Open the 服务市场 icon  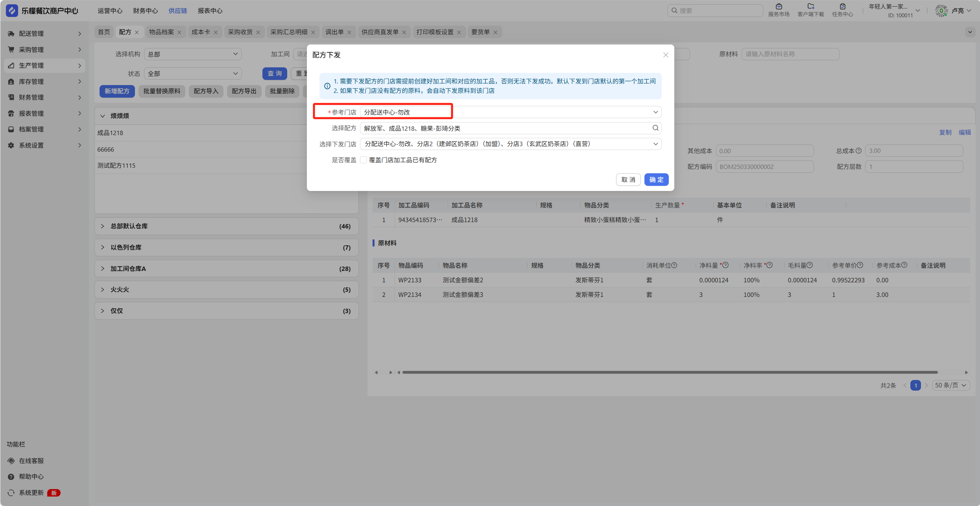tap(779, 6)
